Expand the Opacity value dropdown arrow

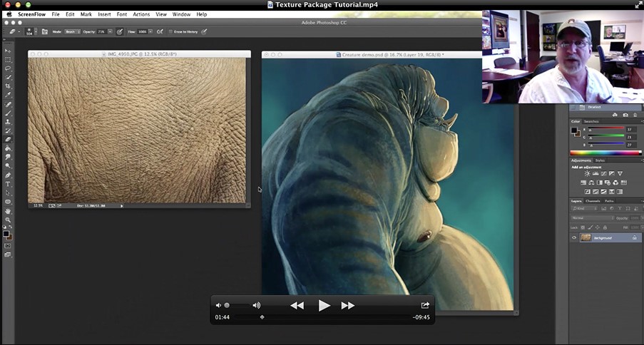pos(110,31)
